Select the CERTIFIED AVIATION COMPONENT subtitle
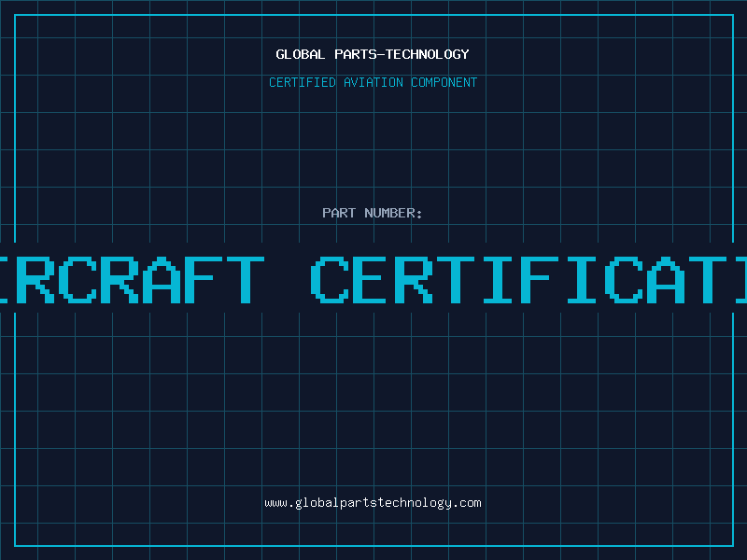 (373, 82)
